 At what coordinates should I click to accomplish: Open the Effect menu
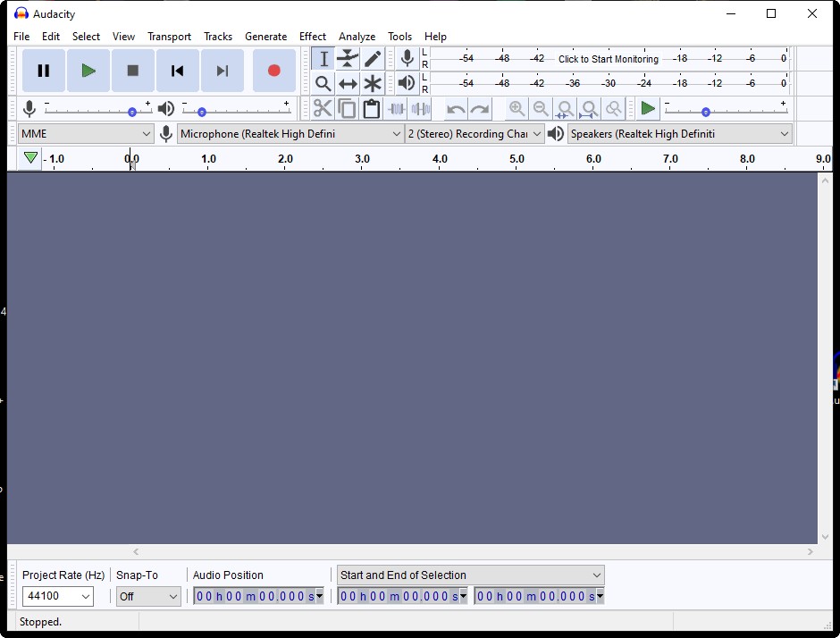click(312, 37)
